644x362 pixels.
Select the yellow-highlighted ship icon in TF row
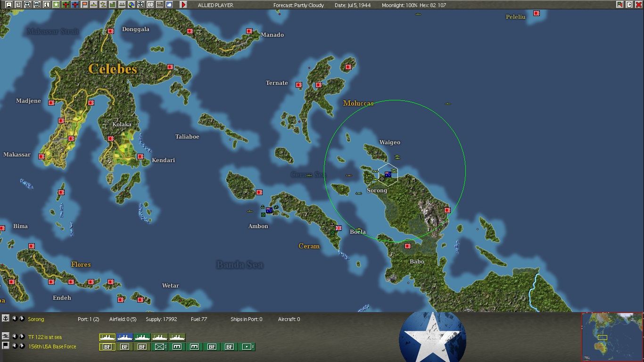click(107, 337)
